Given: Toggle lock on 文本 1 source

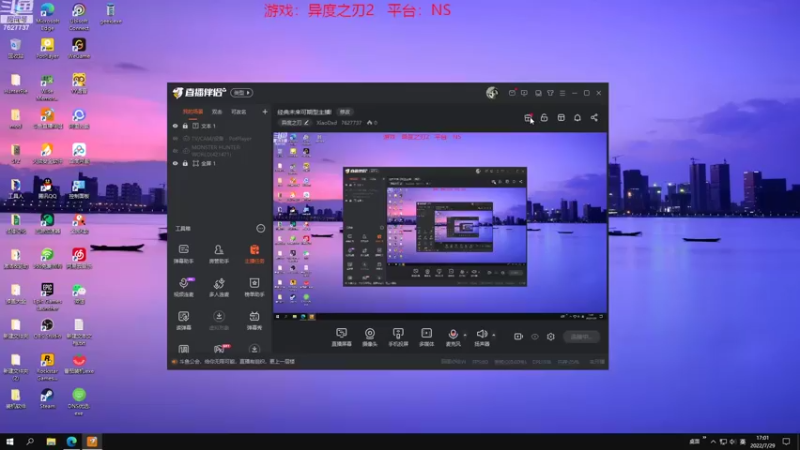Looking at the screenshot, I should [x=185, y=126].
